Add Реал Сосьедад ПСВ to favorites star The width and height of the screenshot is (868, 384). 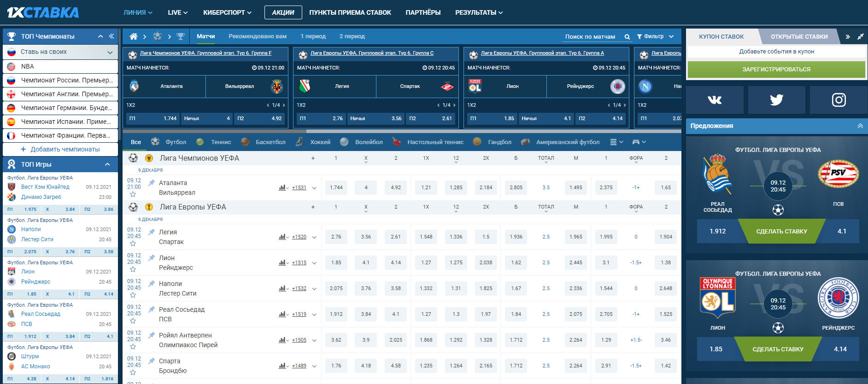click(133, 321)
